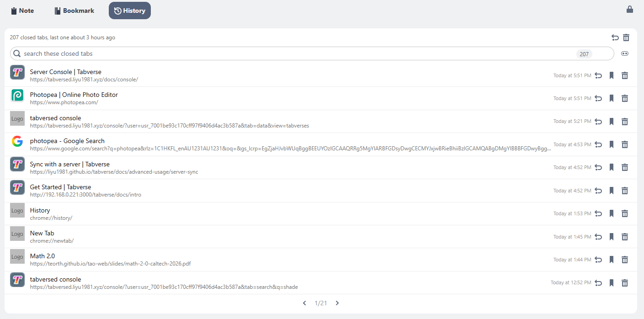Click the lock icon in top bar
The height and width of the screenshot is (319, 644).
point(630,9)
